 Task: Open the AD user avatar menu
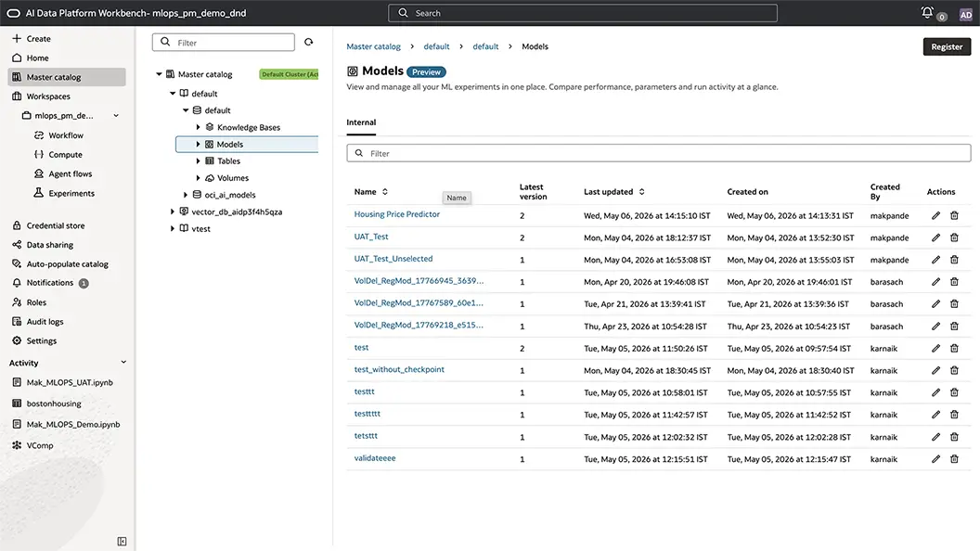(966, 14)
